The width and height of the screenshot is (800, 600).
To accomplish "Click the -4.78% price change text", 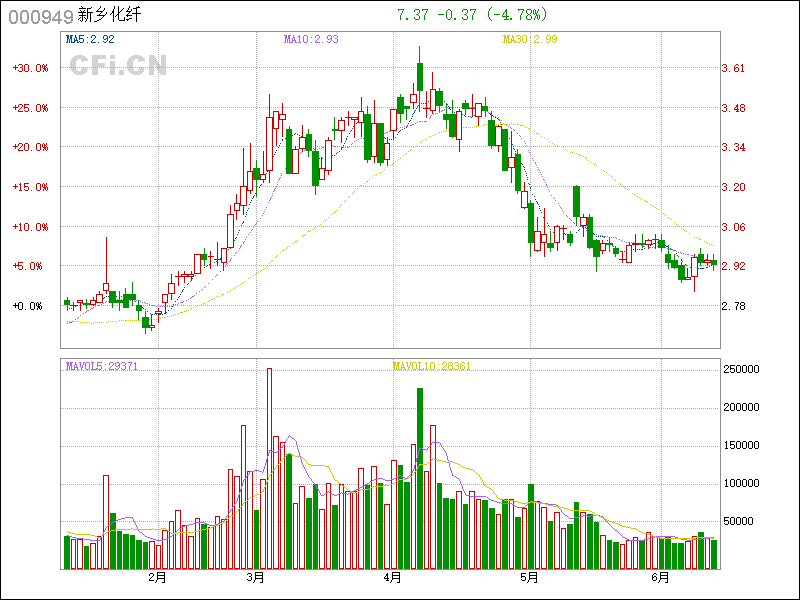I will (x=516, y=15).
